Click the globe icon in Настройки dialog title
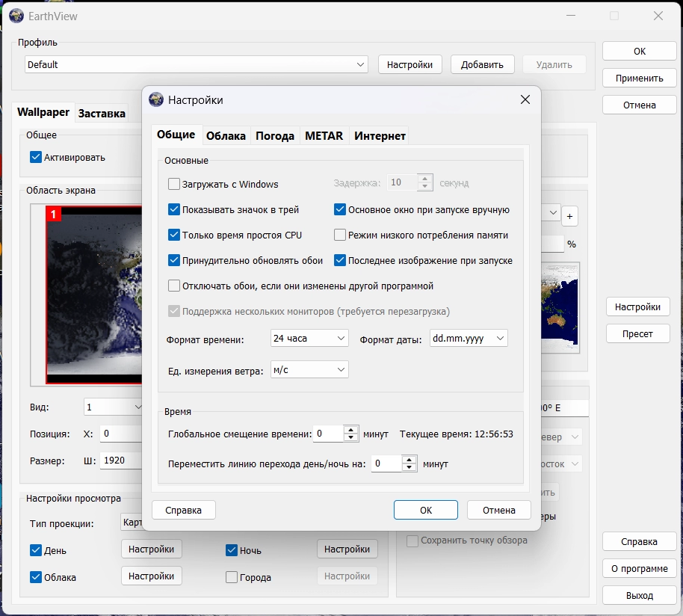 click(x=156, y=99)
